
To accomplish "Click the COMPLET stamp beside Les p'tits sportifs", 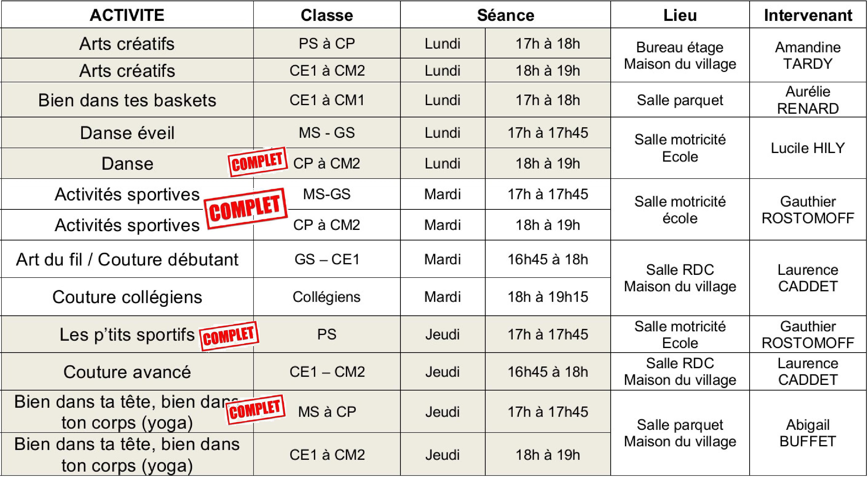I will tap(229, 336).
